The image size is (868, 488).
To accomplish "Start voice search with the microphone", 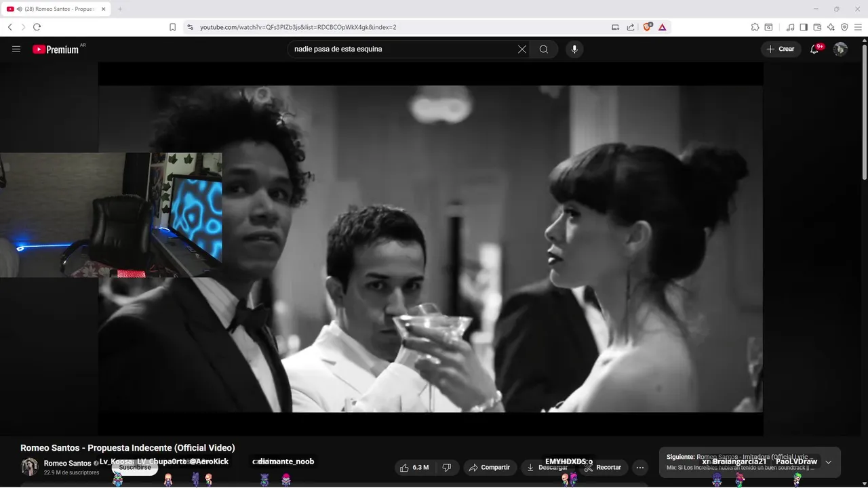I will pyautogui.click(x=574, y=49).
